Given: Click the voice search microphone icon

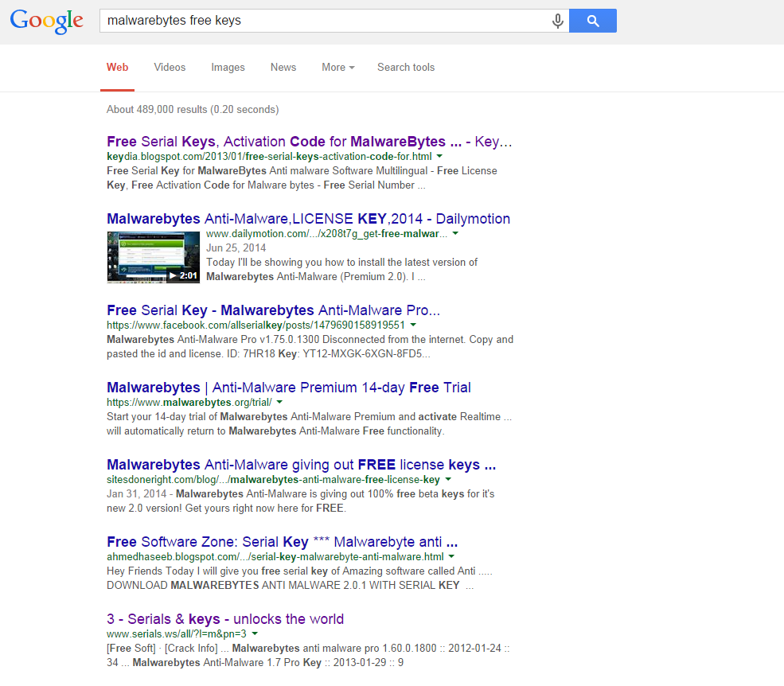Looking at the screenshot, I should pos(557,21).
